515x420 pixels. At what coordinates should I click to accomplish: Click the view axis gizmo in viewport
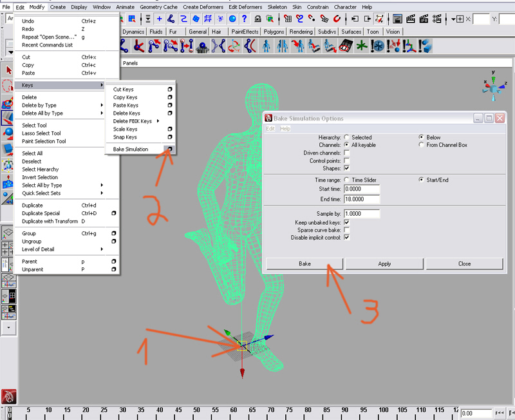coord(492,86)
